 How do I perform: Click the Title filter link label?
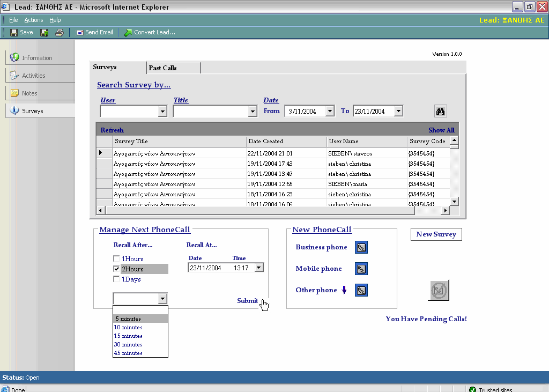pos(181,100)
